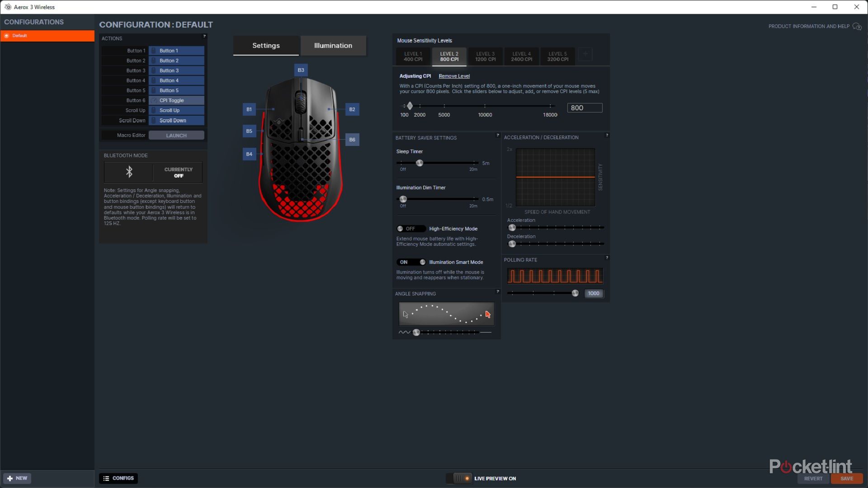Open the Button 2 binding selector
The height and width of the screenshot is (488, 868).
[x=176, y=61]
